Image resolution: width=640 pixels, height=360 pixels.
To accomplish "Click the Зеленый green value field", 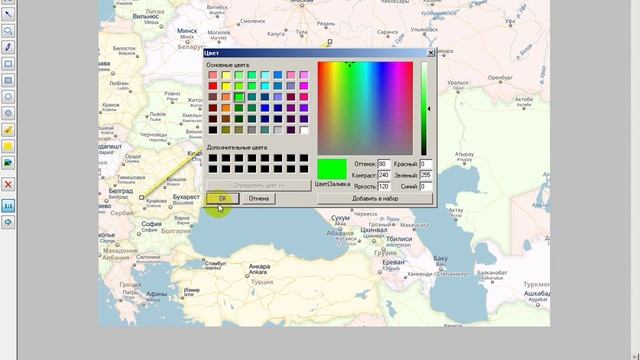I will 426,175.
